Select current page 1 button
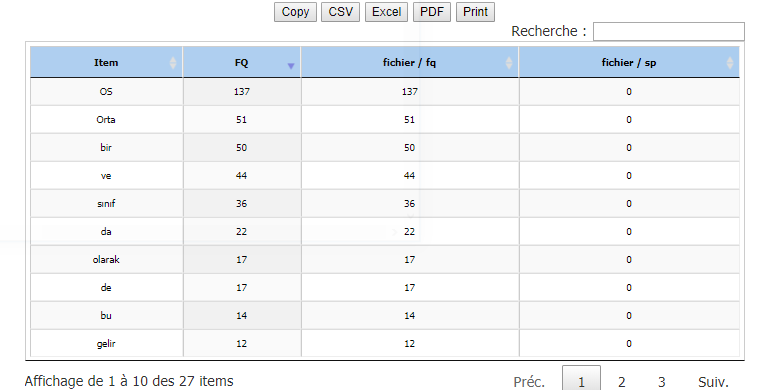 pos(581,379)
